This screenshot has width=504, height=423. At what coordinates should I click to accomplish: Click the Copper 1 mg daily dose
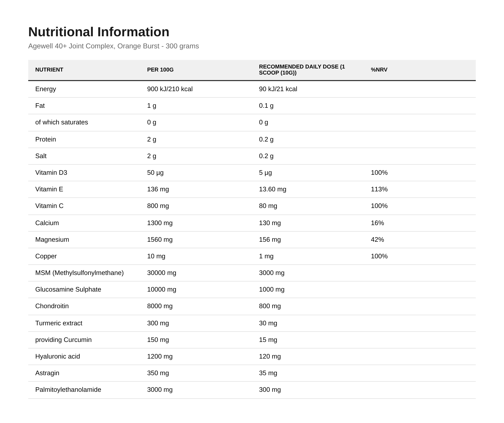(266, 256)
